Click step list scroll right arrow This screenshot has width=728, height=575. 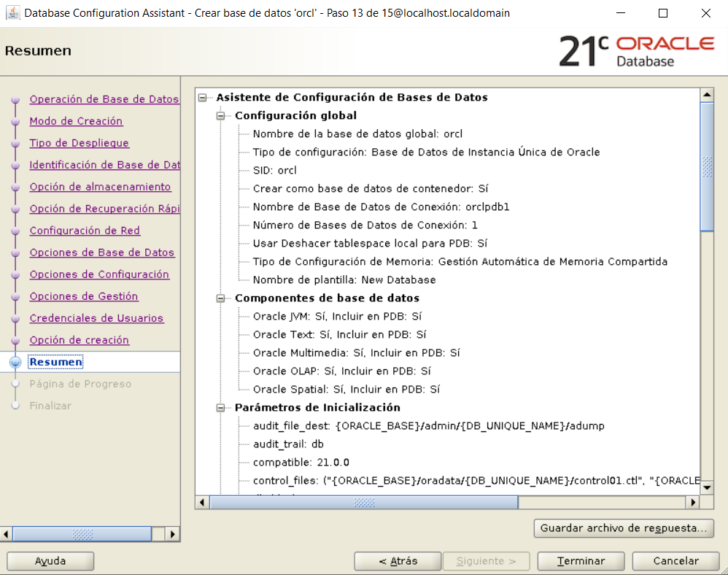click(x=172, y=534)
